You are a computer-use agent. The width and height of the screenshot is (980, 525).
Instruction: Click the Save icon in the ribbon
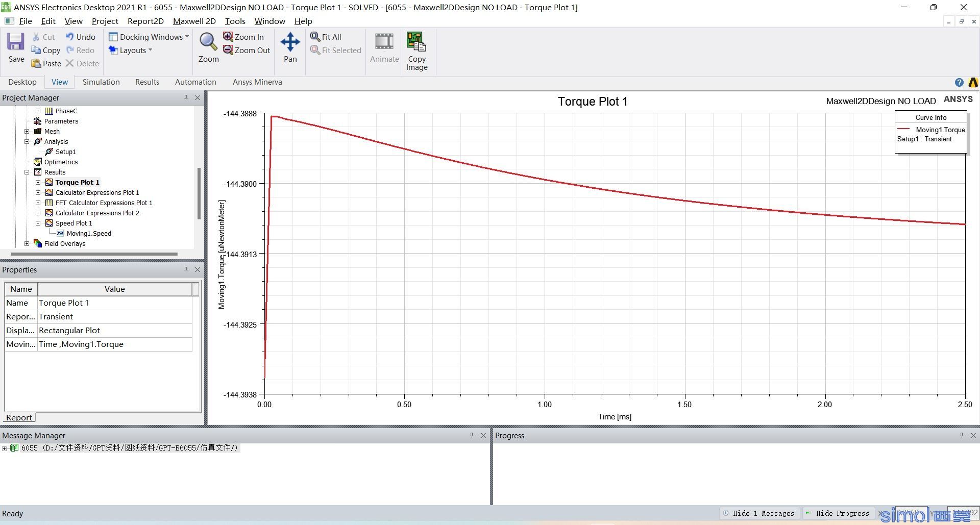pyautogui.click(x=16, y=42)
